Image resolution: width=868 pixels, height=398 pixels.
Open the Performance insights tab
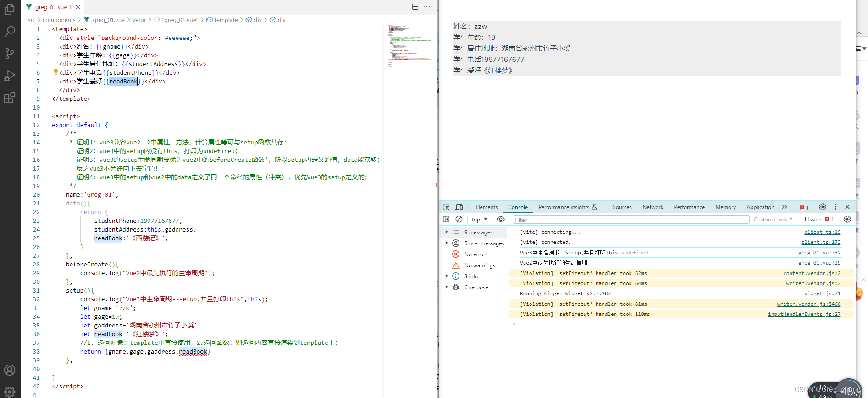click(568, 207)
